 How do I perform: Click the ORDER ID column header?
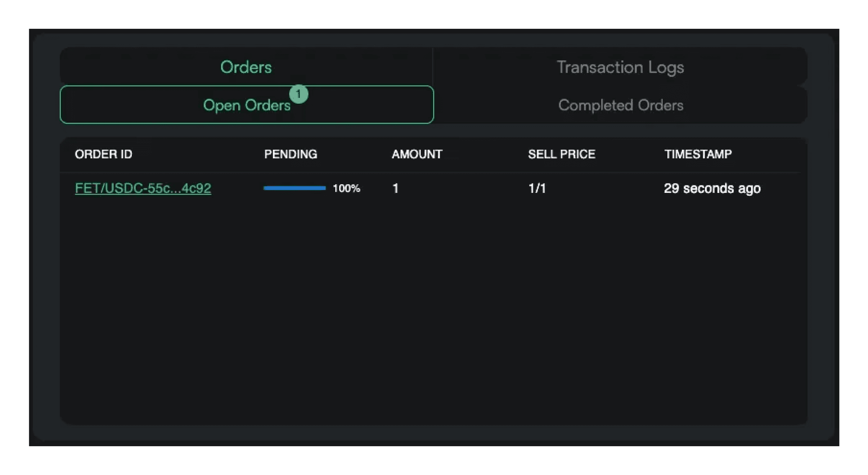[104, 154]
